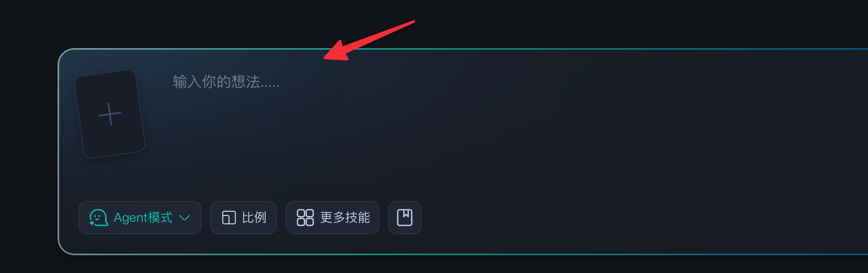The height and width of the screenshot is (273, 868).
Task: Open the 比例 ratio options
Action: [x=244, y=218]
